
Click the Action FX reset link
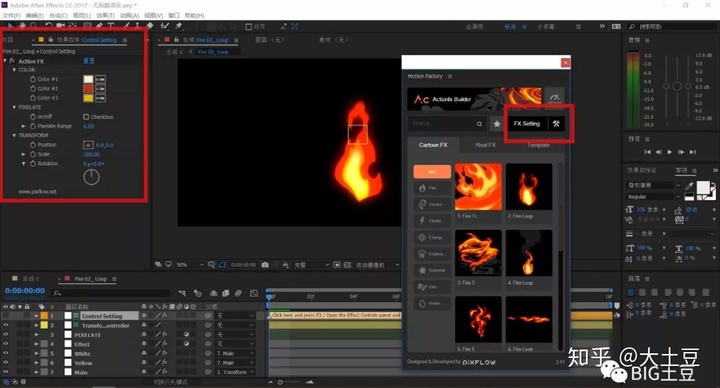[x=89, y=61]
